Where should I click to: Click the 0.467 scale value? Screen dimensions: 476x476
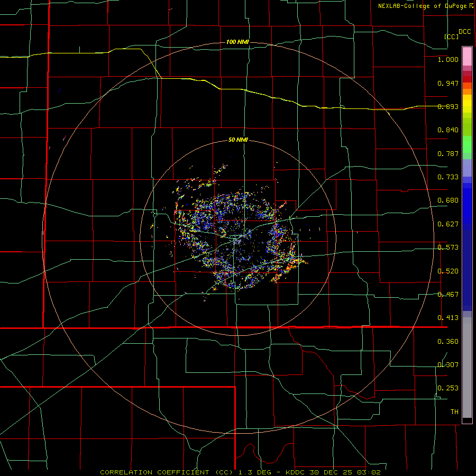pyautogui.click(x=448, y=294)
